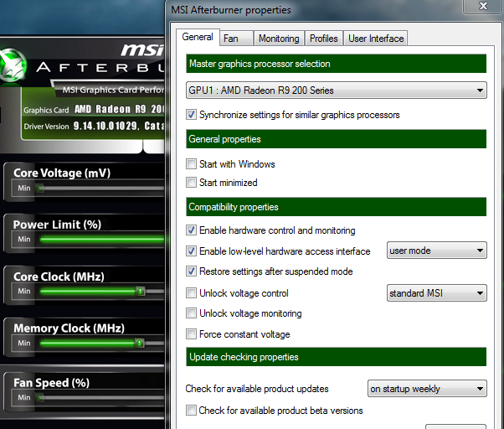Toggle Enable hardware control and monitoring
The image size is (504, 429).
click(191, 230)
